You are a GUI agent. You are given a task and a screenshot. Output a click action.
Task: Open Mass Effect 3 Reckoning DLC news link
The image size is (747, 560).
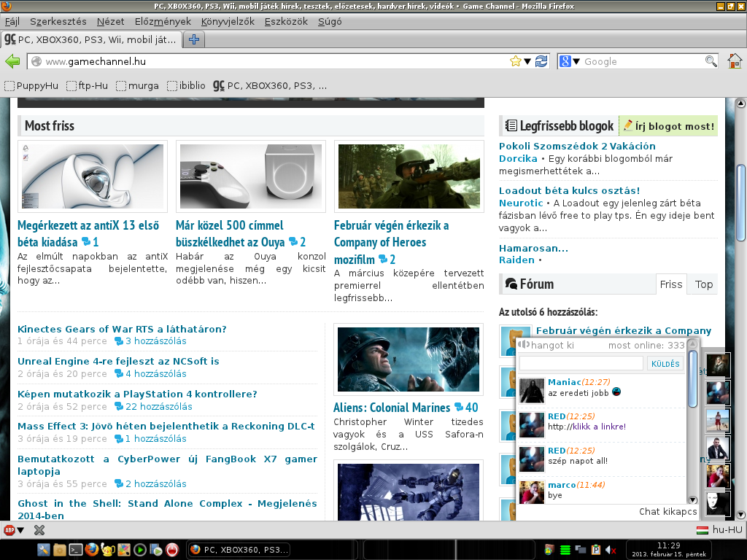pos(166,426)
